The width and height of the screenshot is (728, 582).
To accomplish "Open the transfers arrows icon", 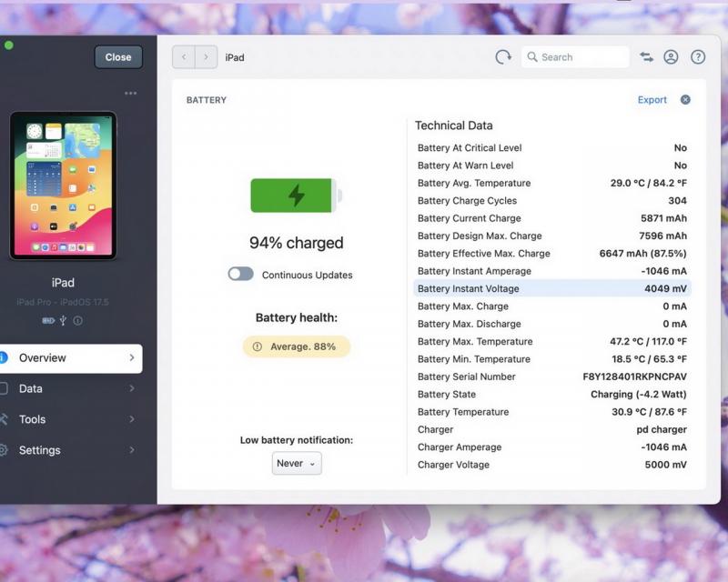I will tap(646, 57).
